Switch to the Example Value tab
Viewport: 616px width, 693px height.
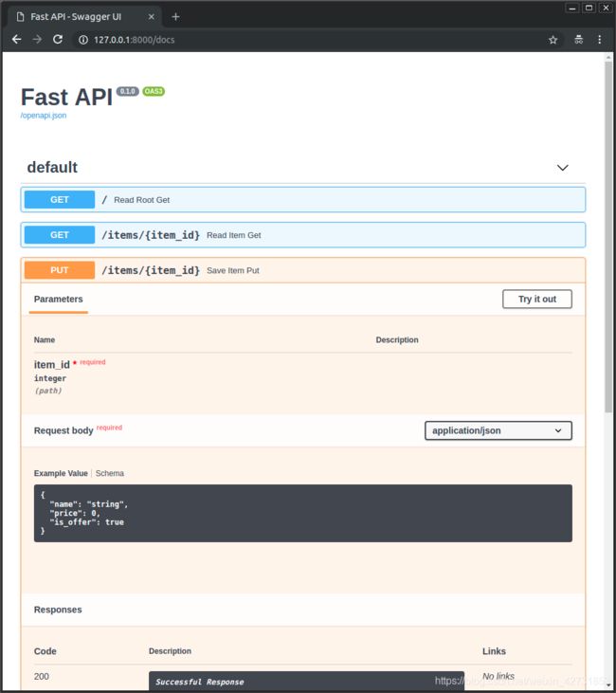(x=61, y=473)
